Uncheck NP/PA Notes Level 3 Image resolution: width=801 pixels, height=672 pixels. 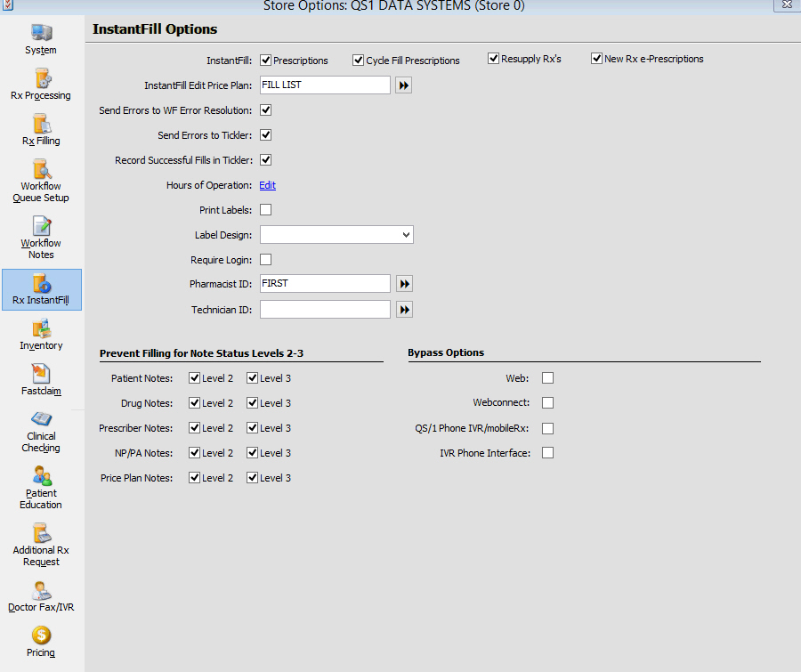tap(253, 452)
